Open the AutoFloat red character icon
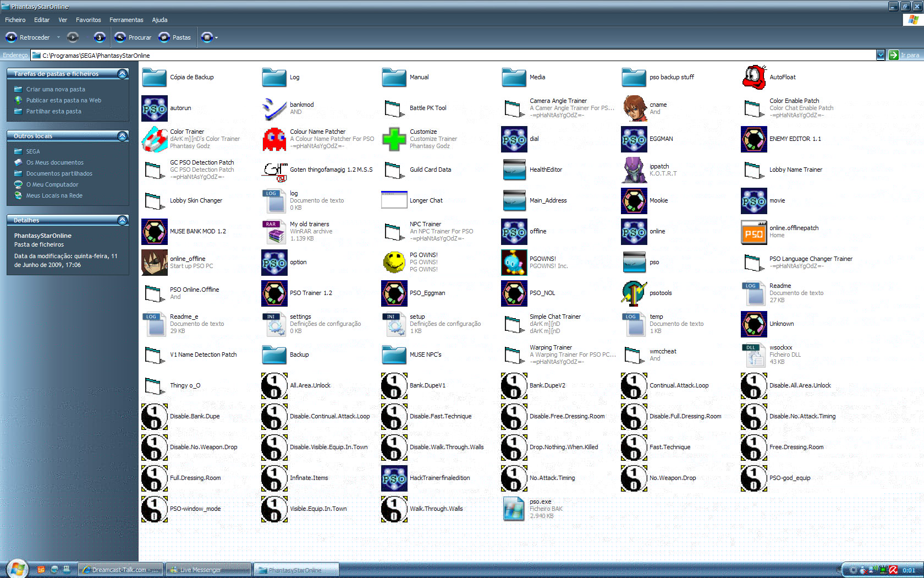The image size is (924, 578). point(754,77)
